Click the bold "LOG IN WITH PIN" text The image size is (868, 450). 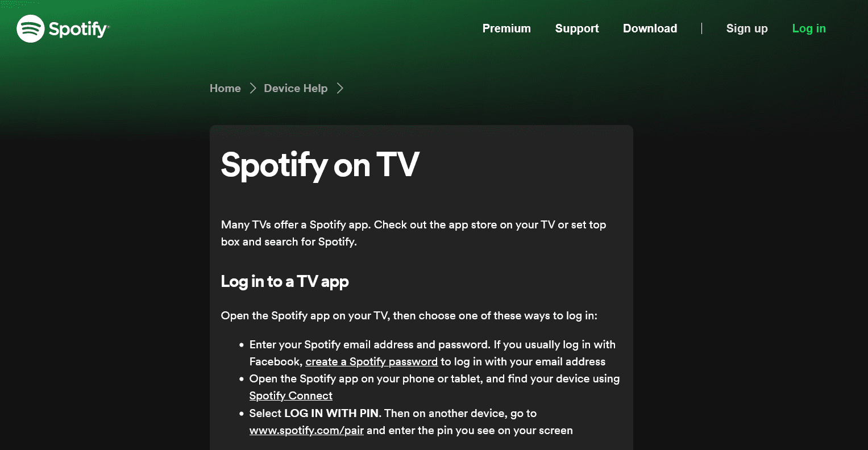pyautogui.click(x=331, y=414)
